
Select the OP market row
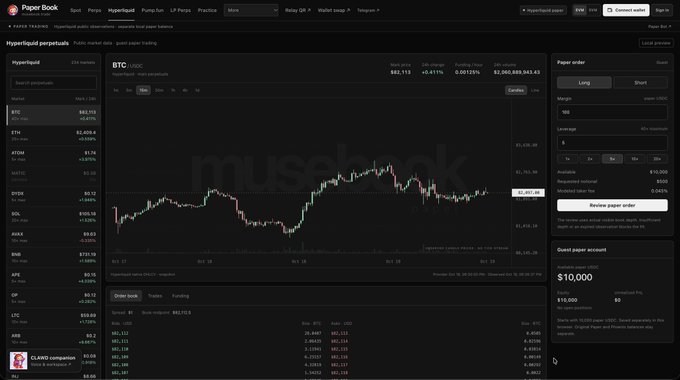(54, 298)
